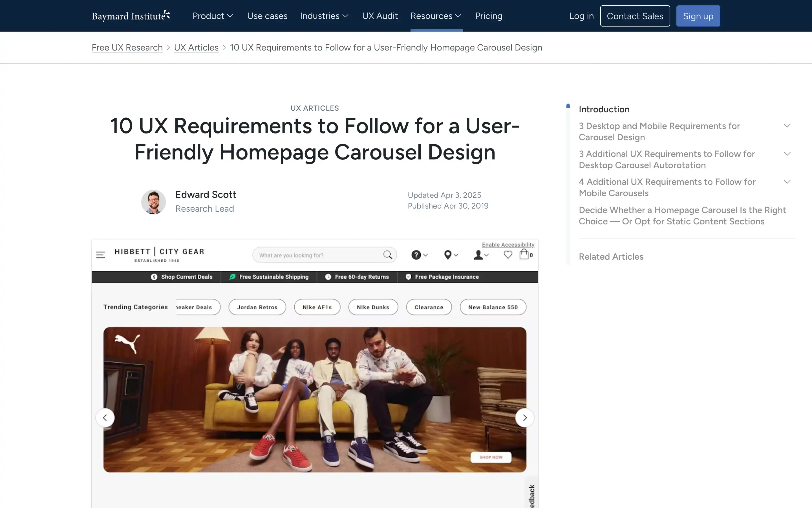Open the Resources dropdown menu
The width and height of the screenshot is (812, 508).
[x=436, y=16]
